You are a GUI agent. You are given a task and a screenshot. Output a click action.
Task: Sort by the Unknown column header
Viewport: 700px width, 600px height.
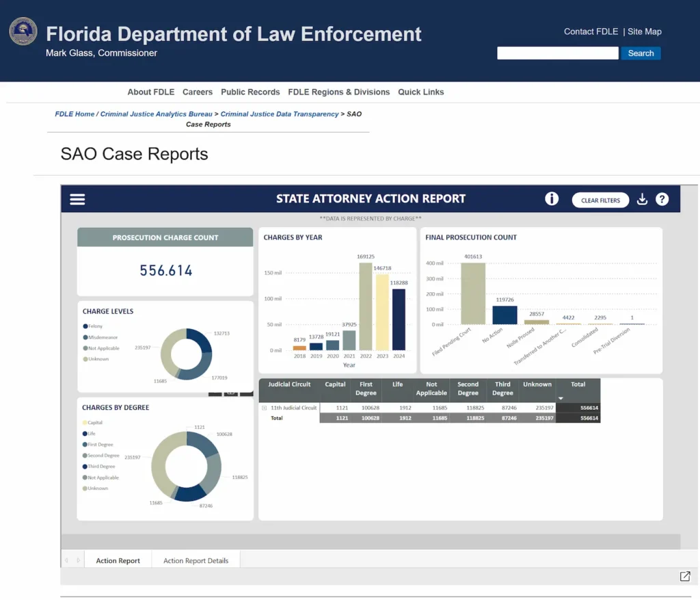point(537,384)
